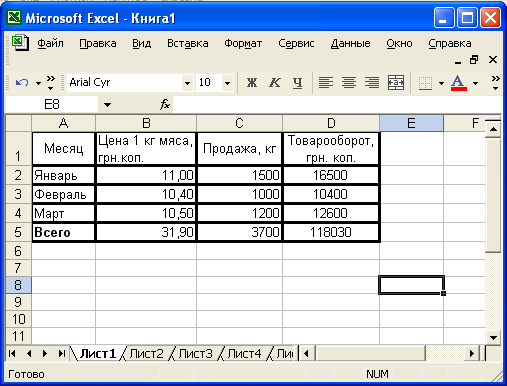Select cell with value 1200
This screenshot has height=386, width=507.
(239, 213)
